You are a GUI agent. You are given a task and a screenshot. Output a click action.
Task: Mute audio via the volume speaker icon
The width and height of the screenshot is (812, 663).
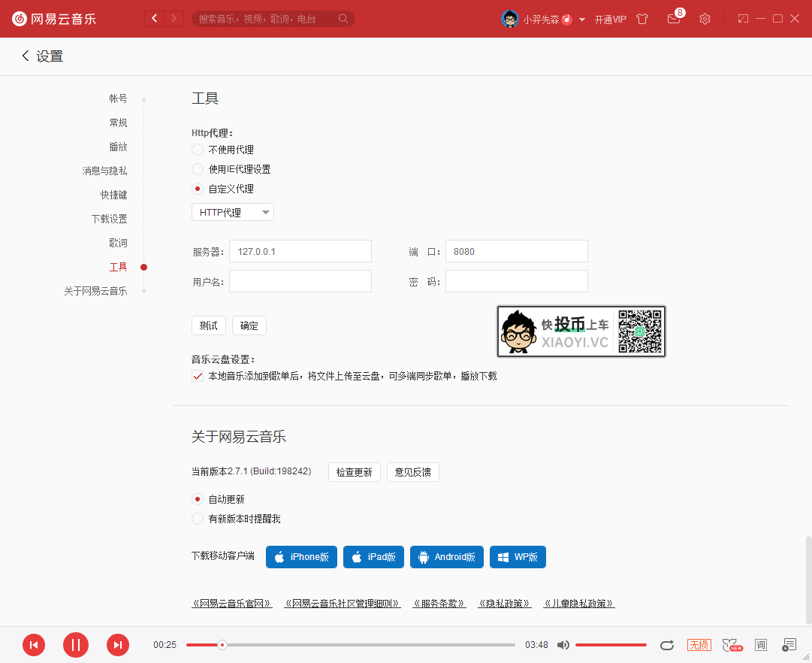[x=563, y=644]
